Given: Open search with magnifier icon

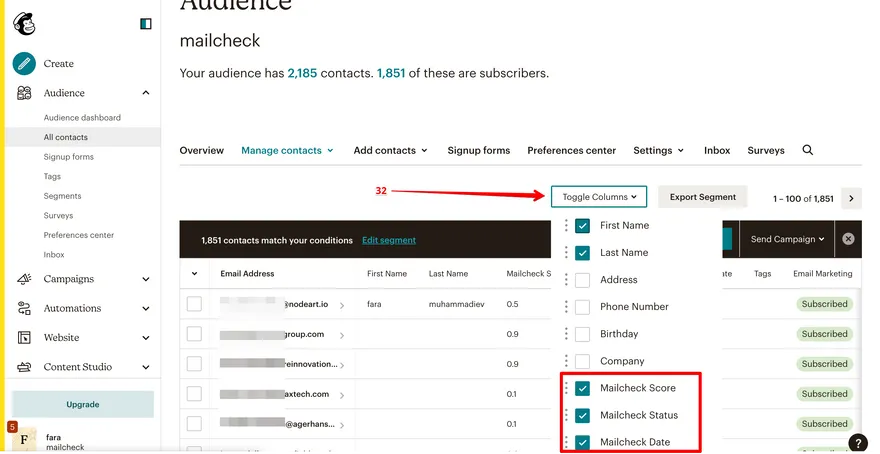Looking at the screenshot, I should coord(808,150).
